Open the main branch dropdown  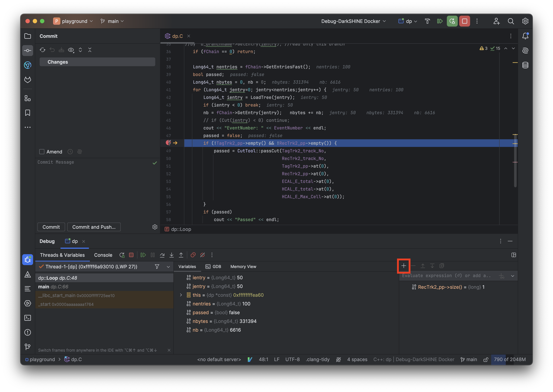point(113,21)
